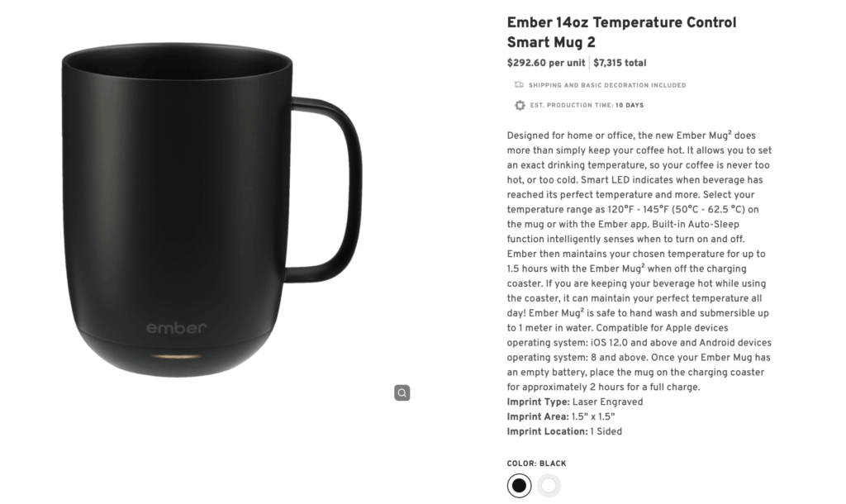This screenshot has width=846, height=504.
Task: Click EST. PRODUCTION TIME: 10 DAYS text
Action: click(x=587, y=105)
